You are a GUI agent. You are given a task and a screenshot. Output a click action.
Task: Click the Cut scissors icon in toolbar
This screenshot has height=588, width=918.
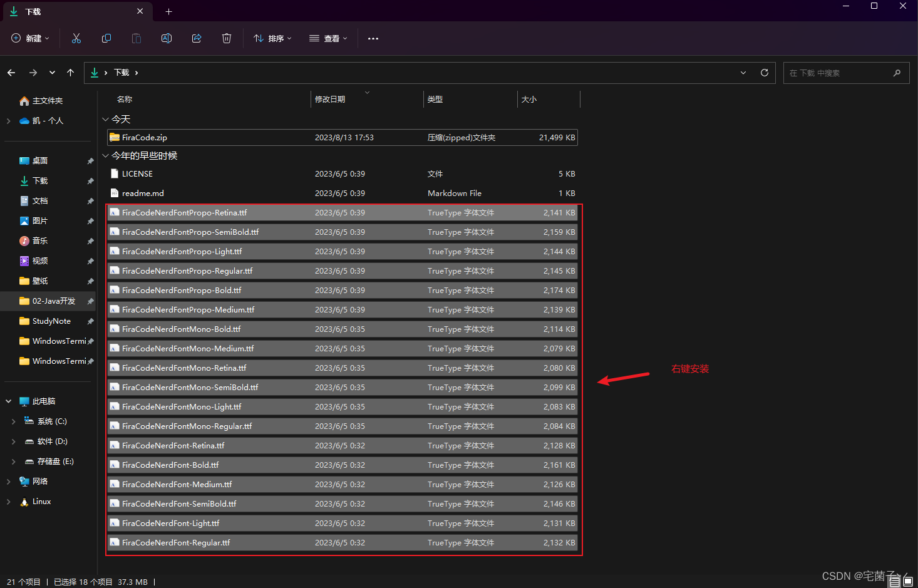click(x=76, y=38)
